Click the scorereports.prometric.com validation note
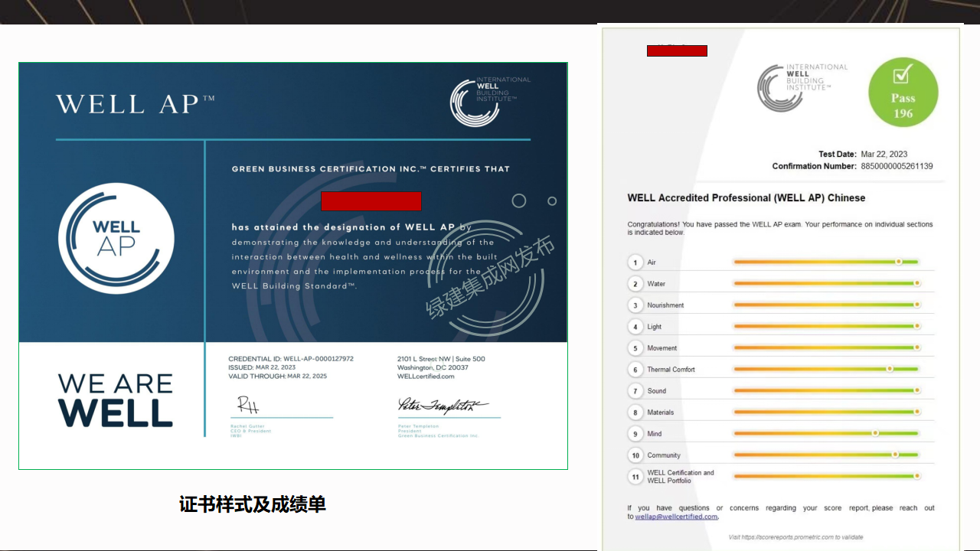 point(795,537)
